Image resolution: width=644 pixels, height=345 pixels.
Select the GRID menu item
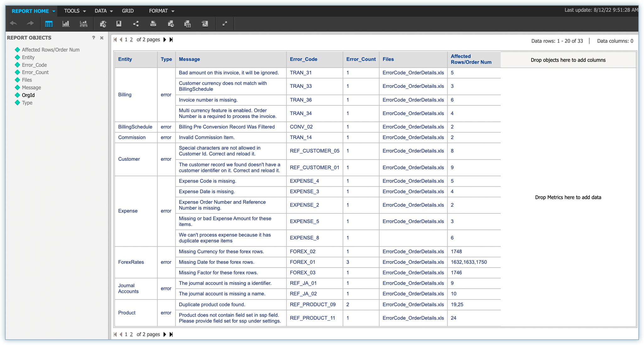(128, 11)
